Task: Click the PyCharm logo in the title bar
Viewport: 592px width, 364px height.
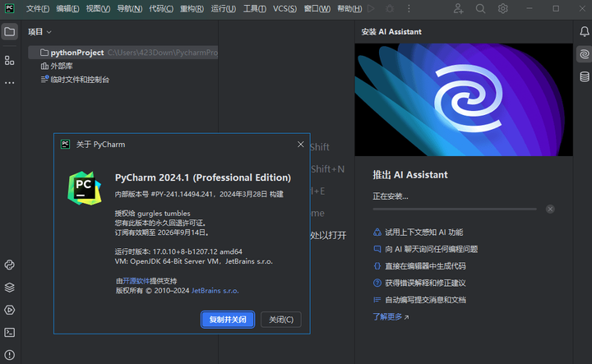Action: (9, 8)
